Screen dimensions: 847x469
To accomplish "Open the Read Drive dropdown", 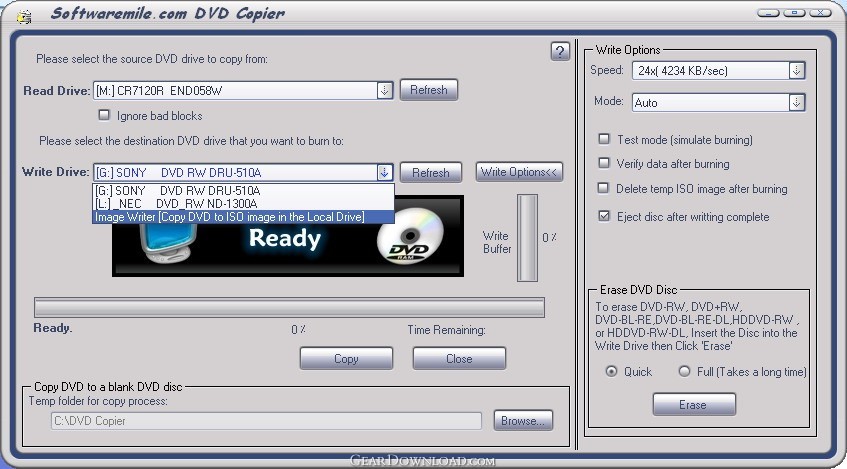I will 384,90.
